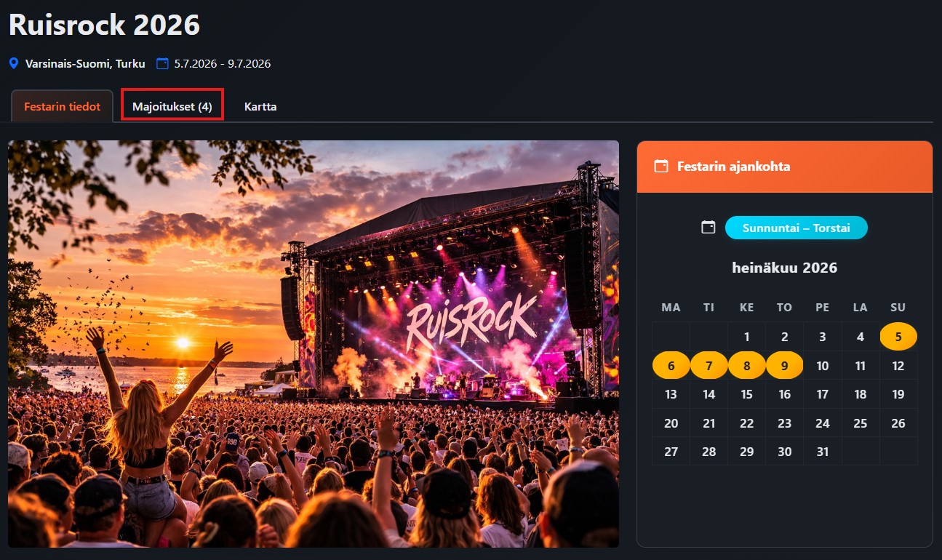The image size is (942, 560).
Task: Click the Sunnuntai – Torstai badge
Action: tap(796, 228)
